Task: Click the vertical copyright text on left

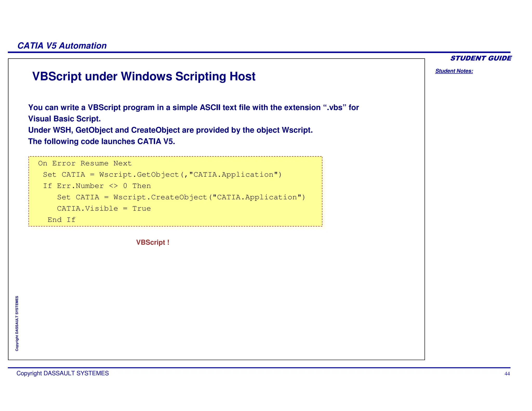Action: pyautogui.click(x=17, y=323)
